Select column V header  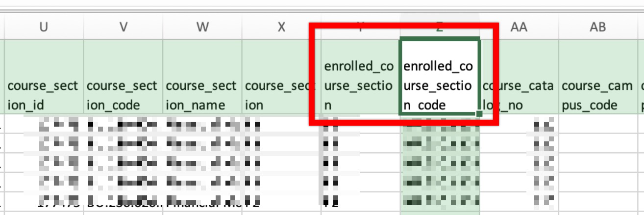123,27
